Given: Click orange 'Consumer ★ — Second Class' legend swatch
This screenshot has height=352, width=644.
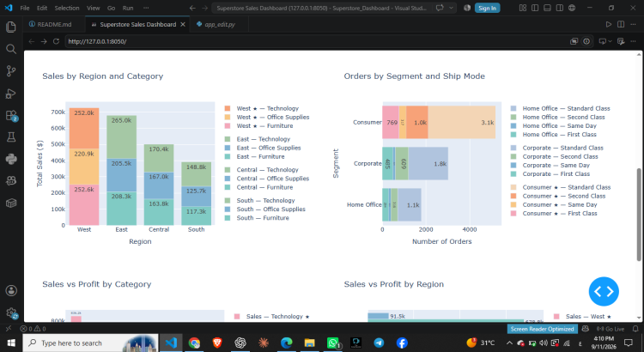Looking at the screenshot, I should pyautogui.click(x=513, y=196).
